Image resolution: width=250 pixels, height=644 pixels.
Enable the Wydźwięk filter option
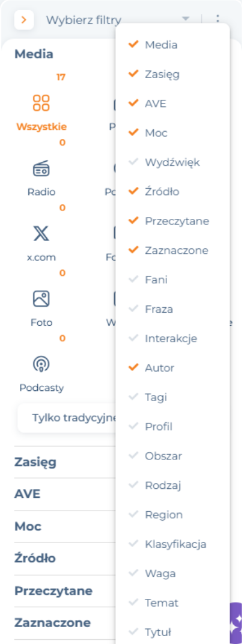[172, 162]
